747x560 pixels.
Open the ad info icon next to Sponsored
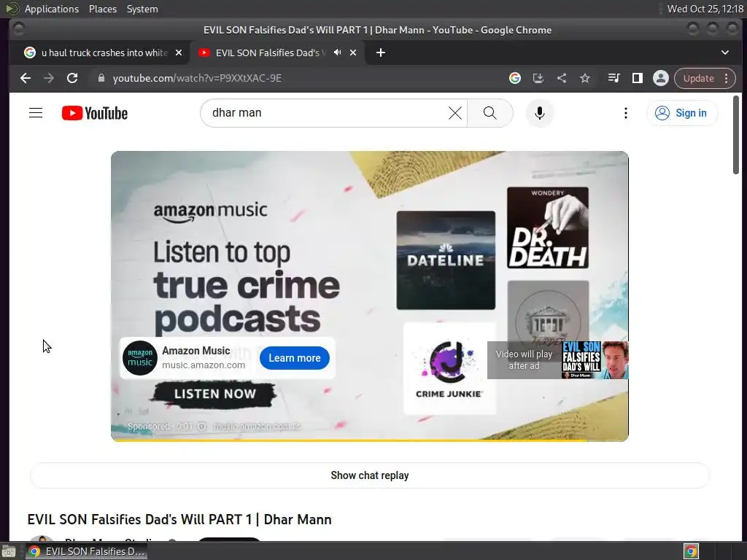(x=201, y=426)
